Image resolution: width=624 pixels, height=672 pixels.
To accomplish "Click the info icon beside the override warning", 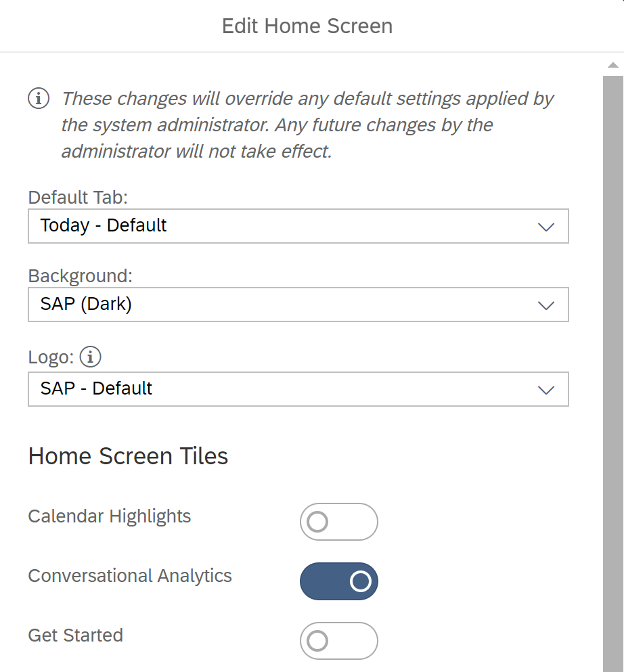I will coord(39,98).
